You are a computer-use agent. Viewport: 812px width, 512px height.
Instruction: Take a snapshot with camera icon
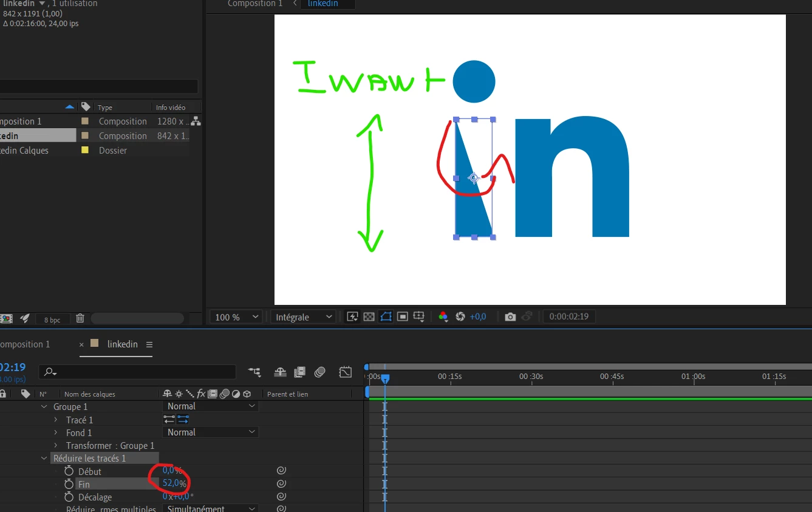(510, 317)
